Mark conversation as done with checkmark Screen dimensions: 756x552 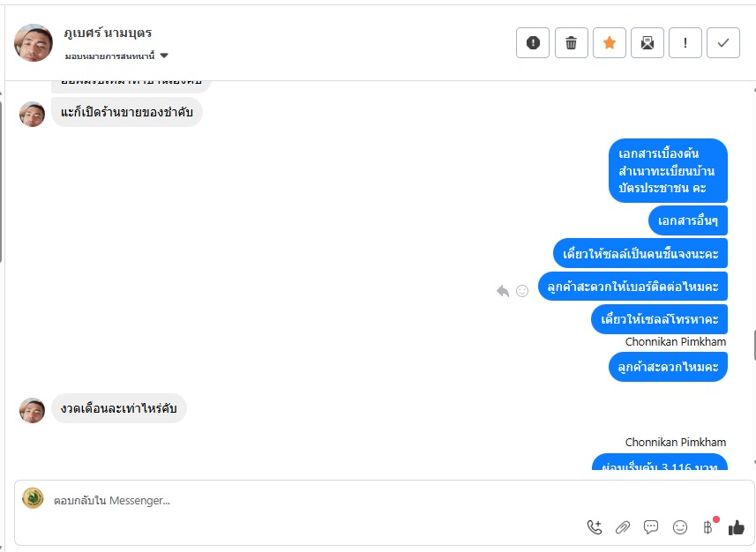(723, 42)
